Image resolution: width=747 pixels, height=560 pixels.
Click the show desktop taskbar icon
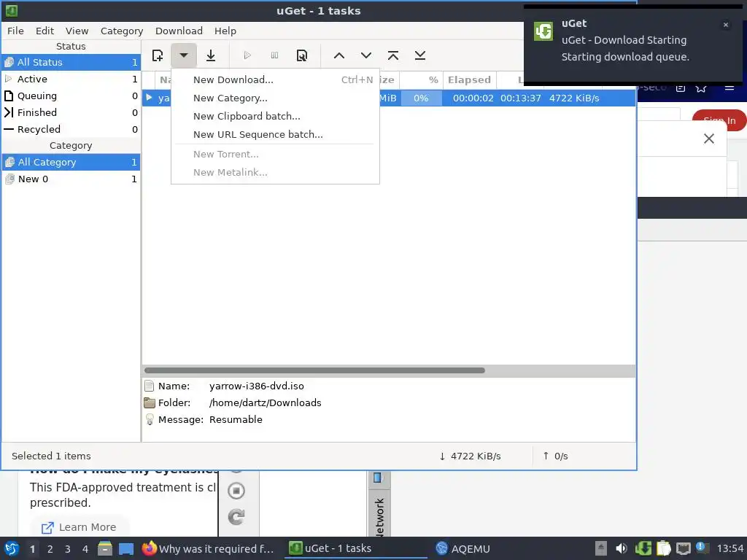(126, 548)
